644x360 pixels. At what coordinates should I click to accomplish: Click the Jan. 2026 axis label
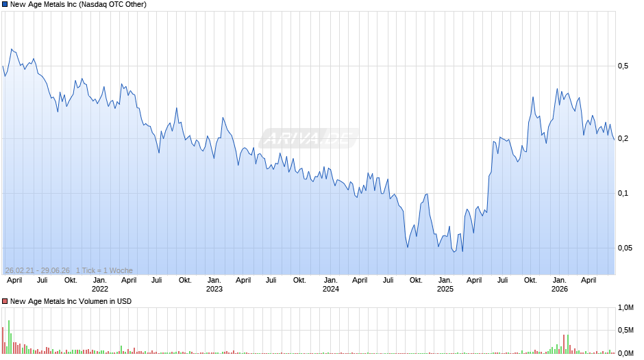click(x=560, y=285)
